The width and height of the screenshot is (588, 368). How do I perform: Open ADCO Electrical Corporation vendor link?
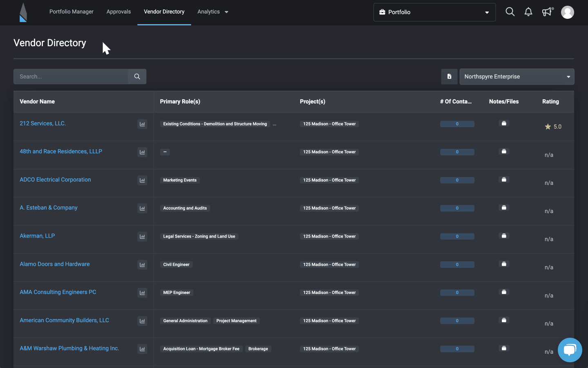[55, 180]
